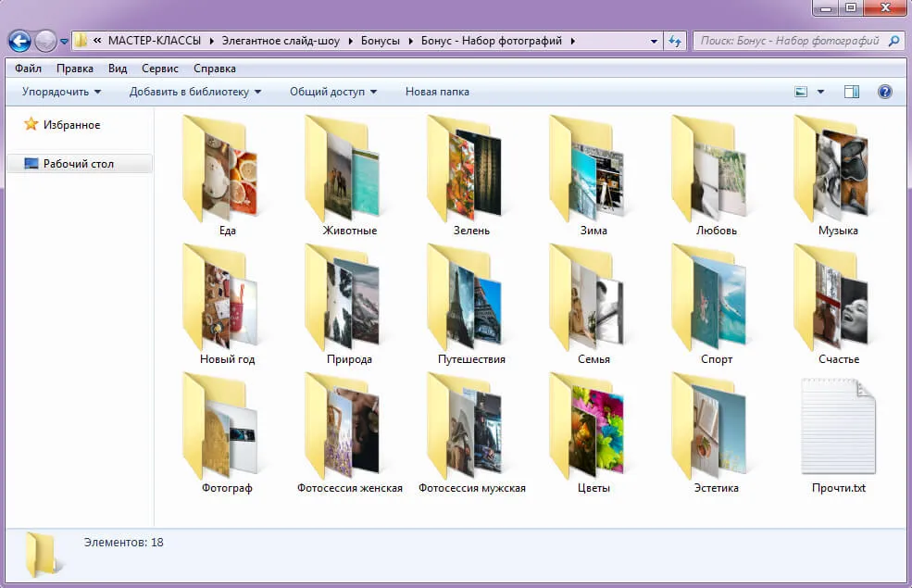912x588 pixels.
Task: Navigate to Элегантное слайд-шоу breadcrumb
Action: click(281, 42)
